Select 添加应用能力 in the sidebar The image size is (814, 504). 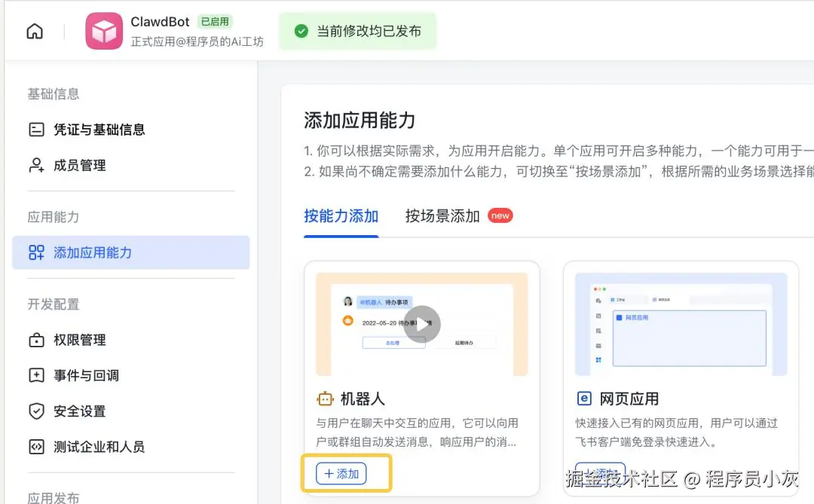pyautogui.click(x=131, y=252)
